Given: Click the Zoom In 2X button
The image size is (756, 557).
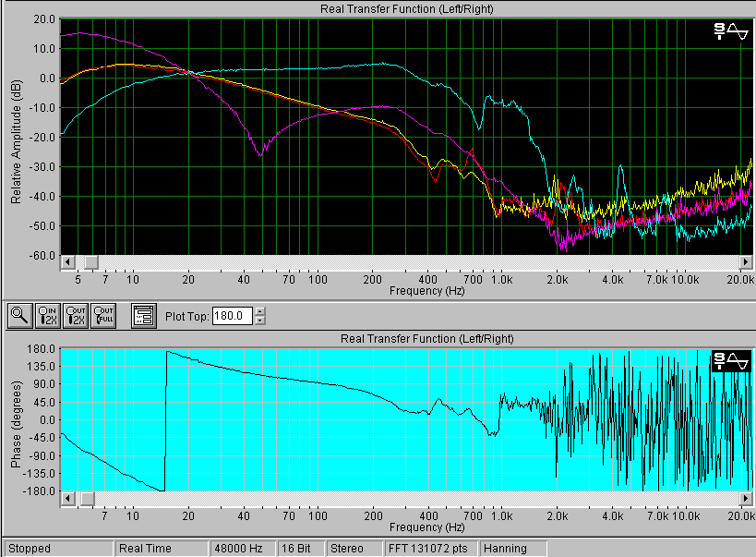Looking at the screenshot, I should [48, 317].
